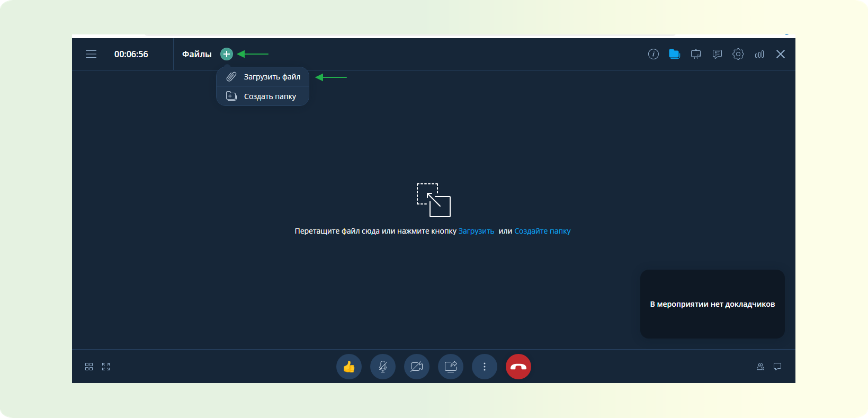Viewport: 868px width, 418px height.
Task: Toggle fullscreen mode
Action: (x=106, y=367)
